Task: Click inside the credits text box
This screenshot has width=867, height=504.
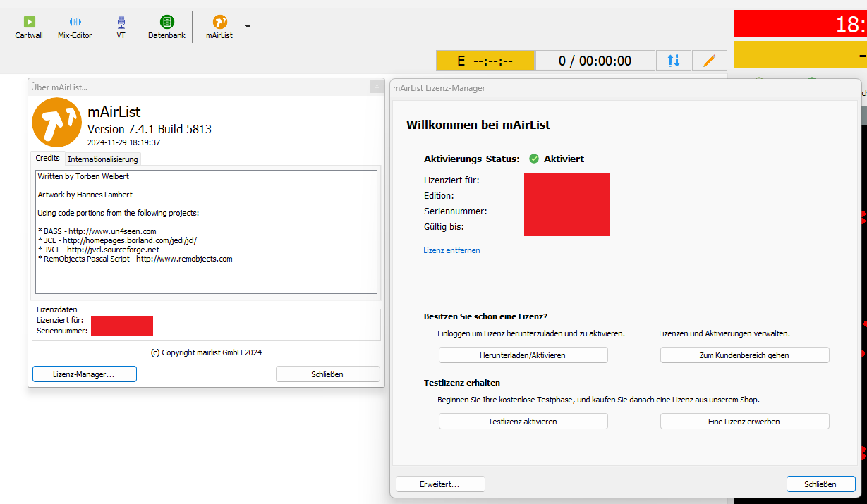Action: click(x=206, y=231)
